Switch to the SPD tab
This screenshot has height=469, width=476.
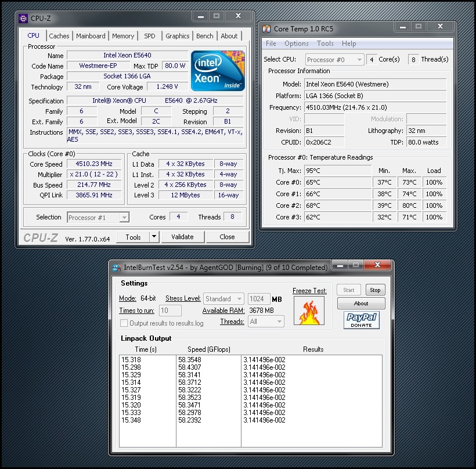tap(150, 36)
